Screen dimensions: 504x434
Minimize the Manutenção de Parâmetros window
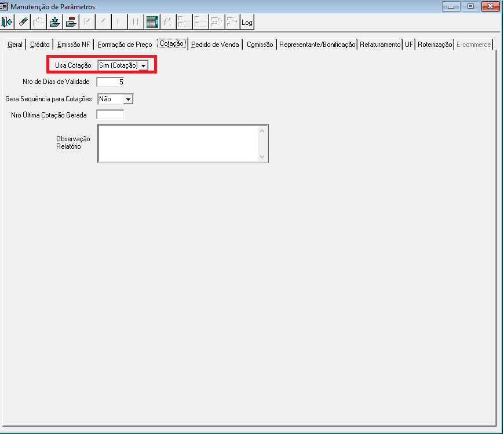click(451, 6)
